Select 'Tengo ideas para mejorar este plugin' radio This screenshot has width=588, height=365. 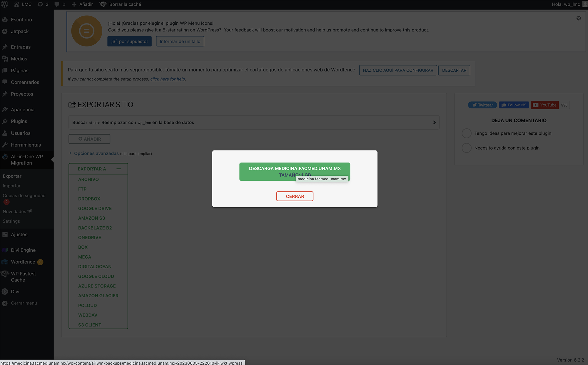(x=466, y=133)
